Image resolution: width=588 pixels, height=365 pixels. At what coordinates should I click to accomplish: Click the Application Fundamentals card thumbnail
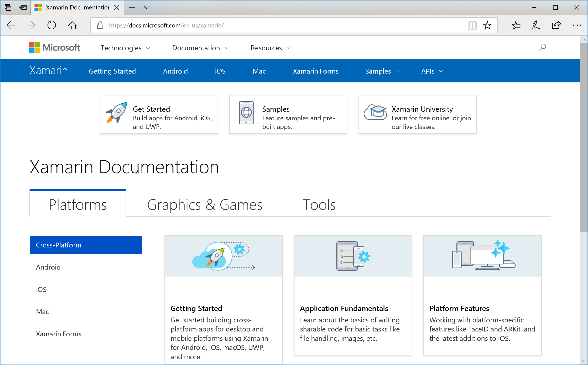pyautogui.click(x=353, y=256)
